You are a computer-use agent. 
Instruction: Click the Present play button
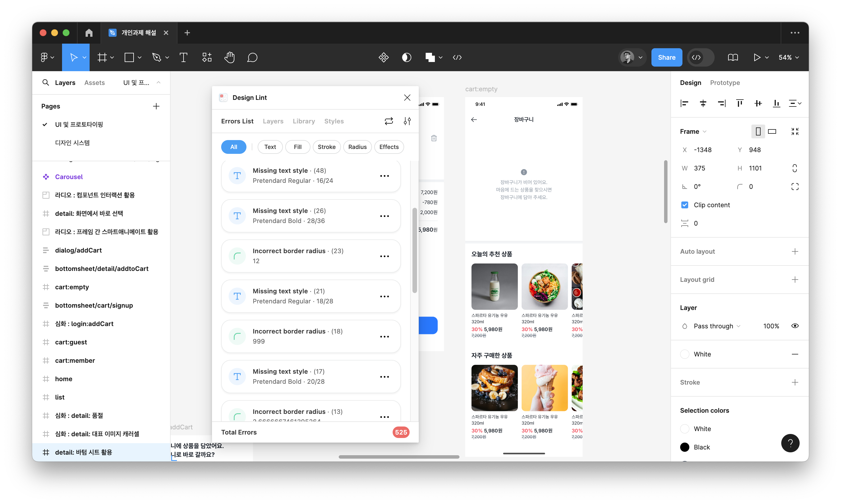pos(757,57)
